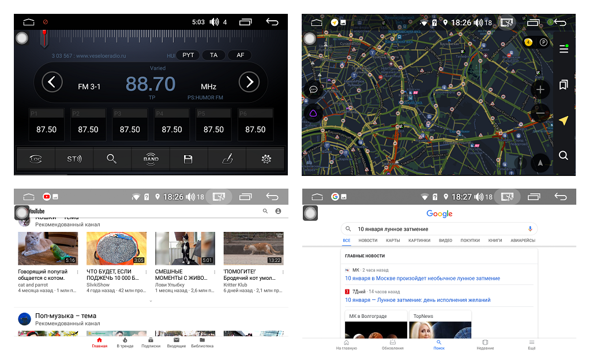Select the КАРТИНКИ tab in Google results

click(x=419, y=241)
